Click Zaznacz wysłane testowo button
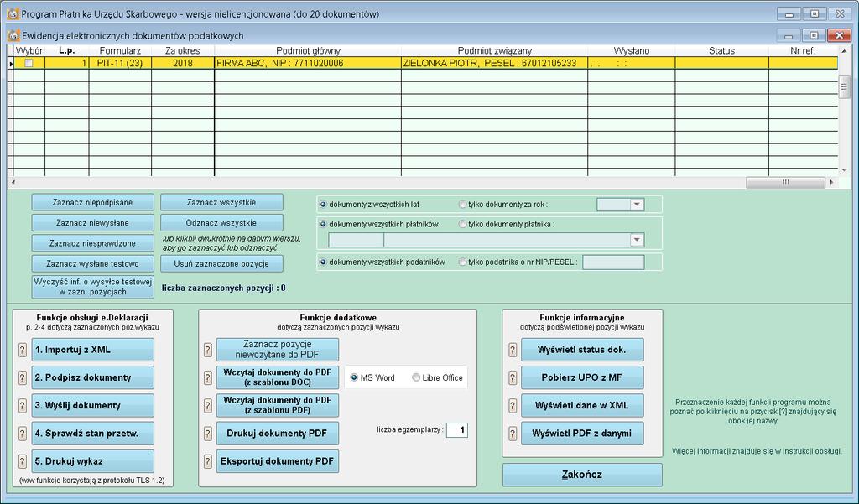859x504 pixels. coord(92,263)
